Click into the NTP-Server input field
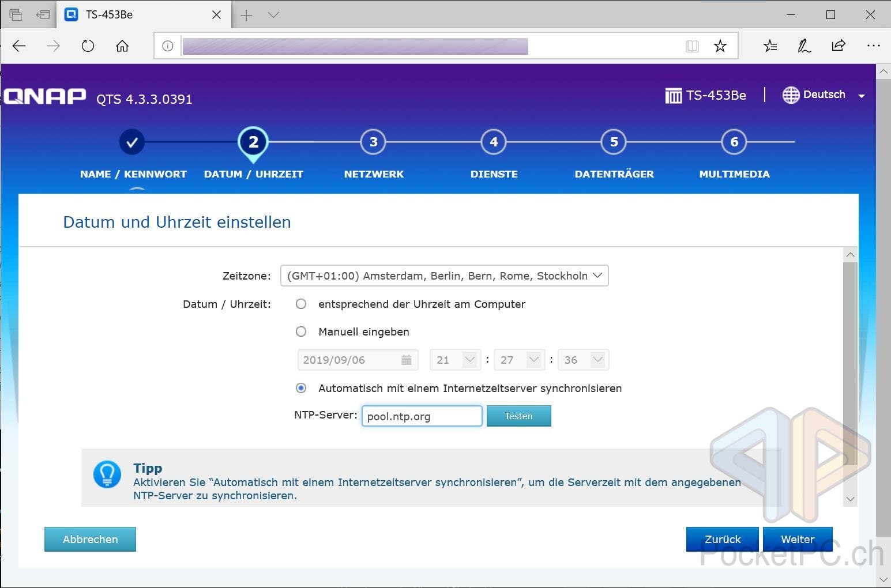The image size is (891, 588). (422, 416)
